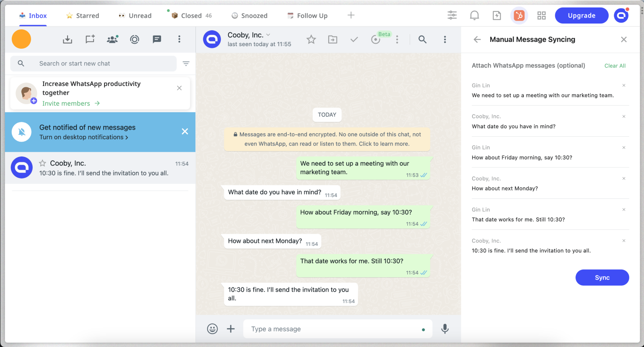Viewport: 644px width, 347px height.
Task: Click Turn on desktop notifications
Action: point(83,137)
